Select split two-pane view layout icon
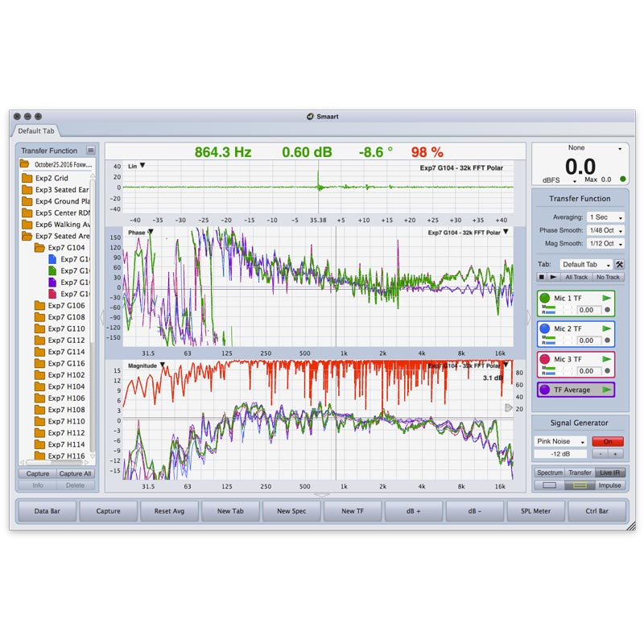 (x=580, y=485)
